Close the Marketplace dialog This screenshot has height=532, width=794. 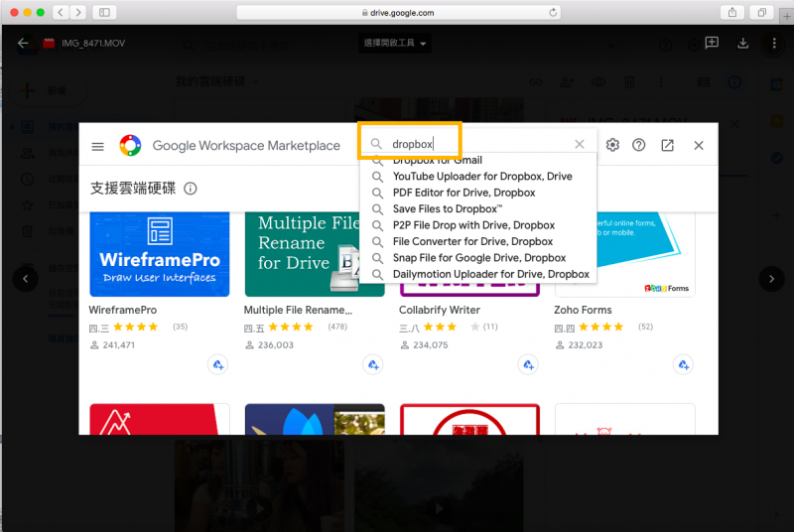[x=699, y=145]
